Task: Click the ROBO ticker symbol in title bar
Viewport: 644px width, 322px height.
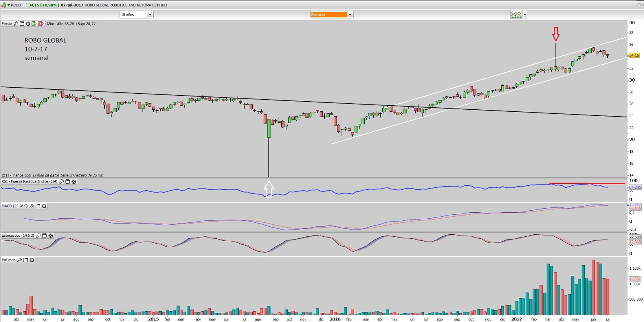Action: pos(16,5)
